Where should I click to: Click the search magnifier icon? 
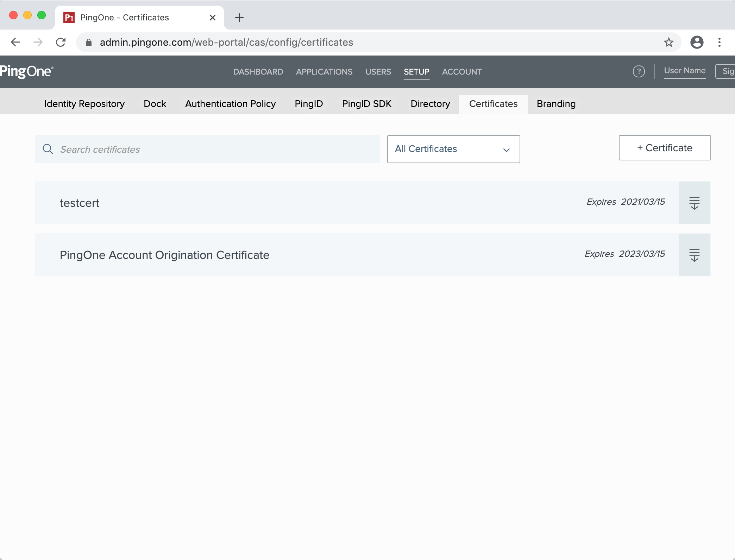click(x=48, y=149)
